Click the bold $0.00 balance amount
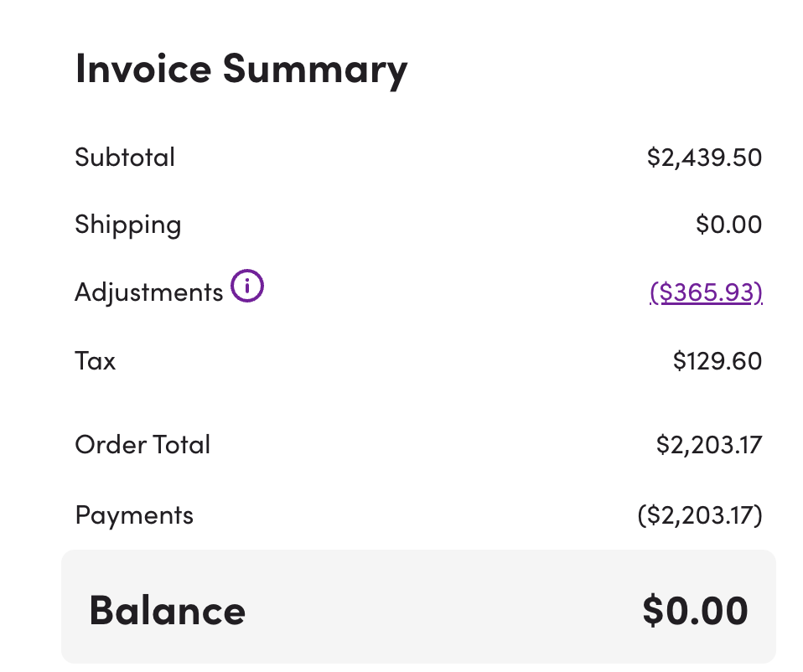This screenshot has height=672, width=803. pyautogui.click(x=695, y=610)
